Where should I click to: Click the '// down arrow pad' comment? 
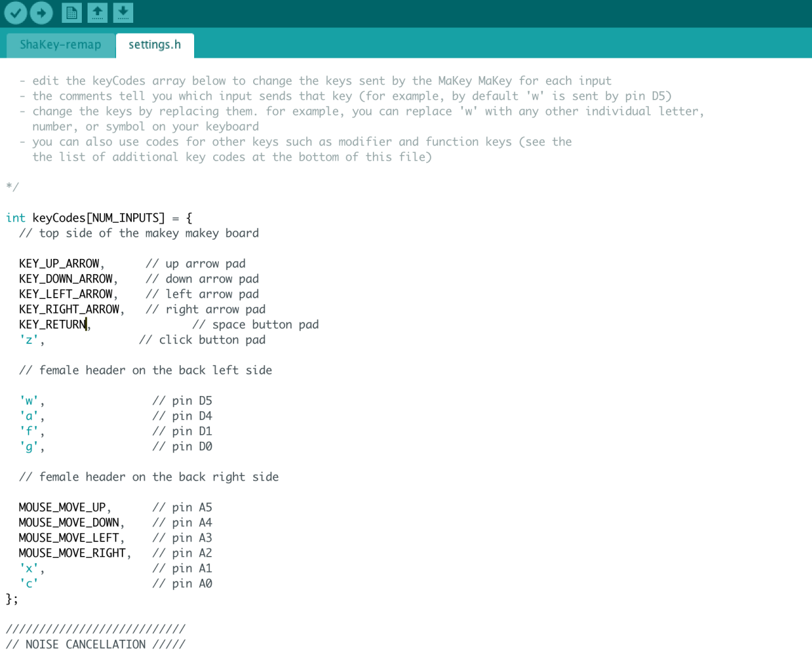pyautogui.click(x=202, y=279)
